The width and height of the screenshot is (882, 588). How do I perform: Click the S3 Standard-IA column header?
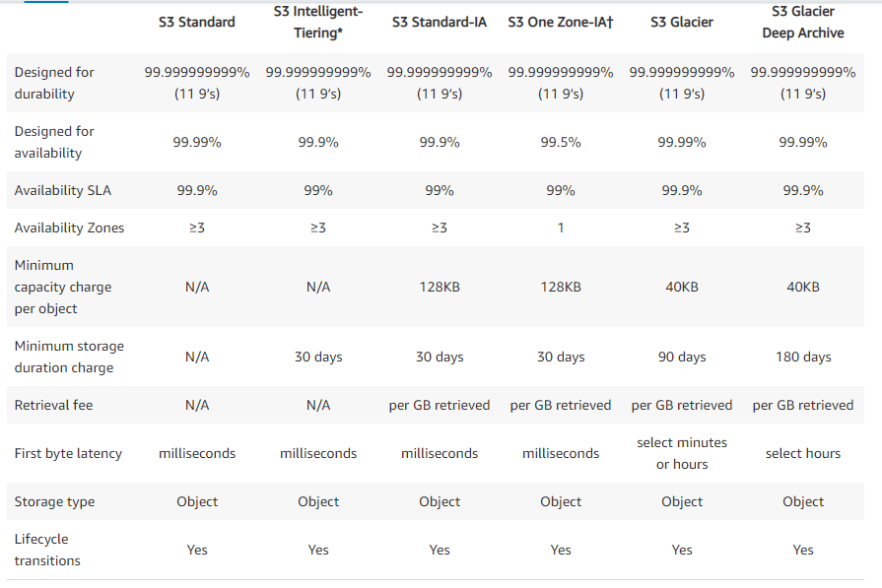point(440,22)
